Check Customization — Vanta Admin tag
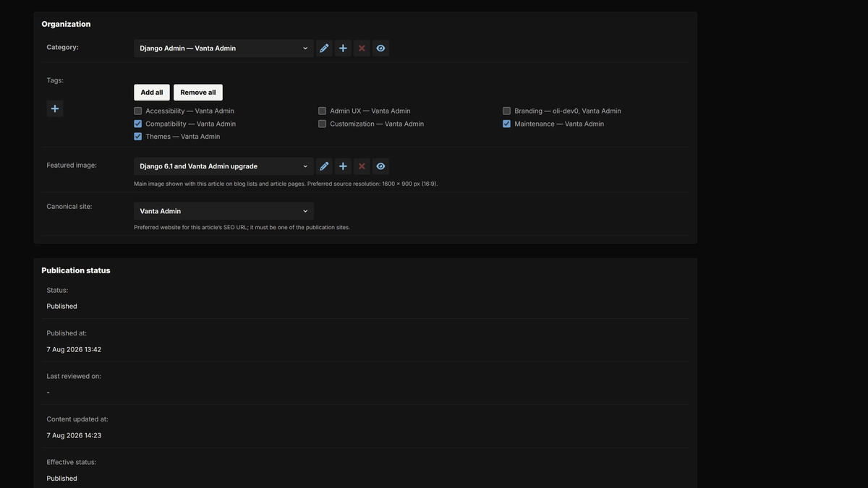The image size is (868, 488). 322,124
